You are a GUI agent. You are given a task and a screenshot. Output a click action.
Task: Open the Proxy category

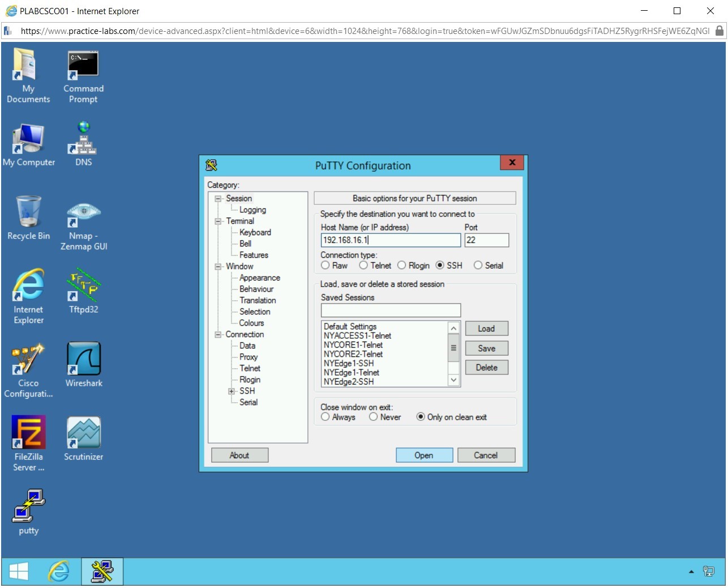(248, 357)
